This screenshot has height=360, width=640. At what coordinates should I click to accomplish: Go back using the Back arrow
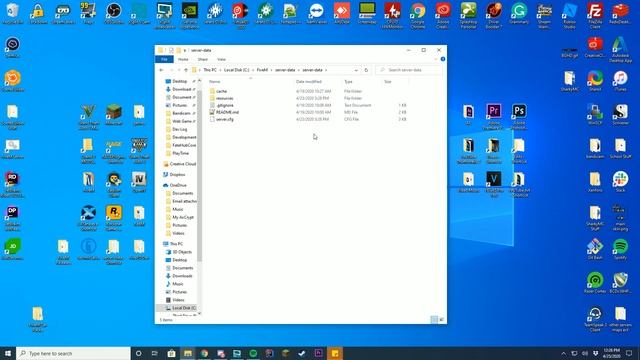coord(162,70)
